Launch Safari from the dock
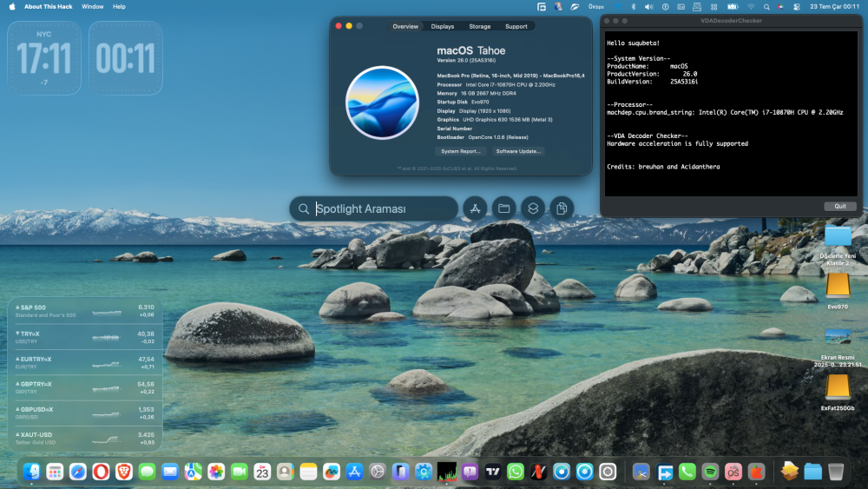Screen dimensions: 868x489 click(x=78, y=472)
